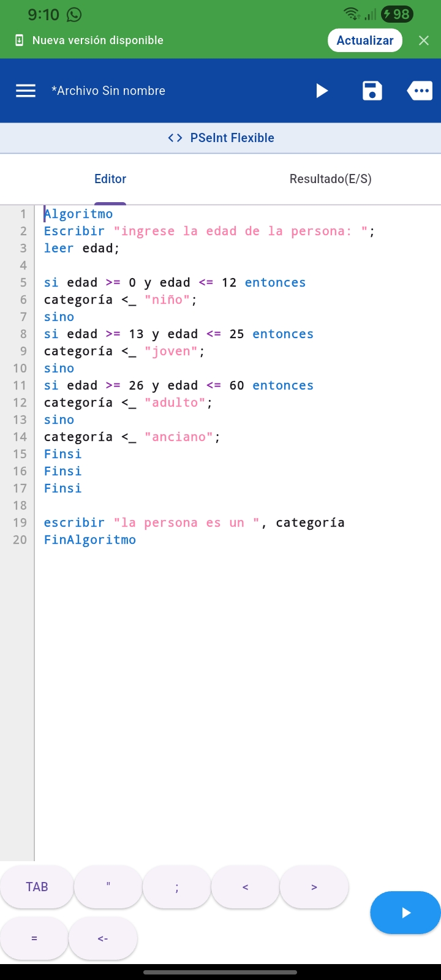The image size is (441, 980).
Task: Insert a TAB with the shortcut key
Action: [37, 887]
